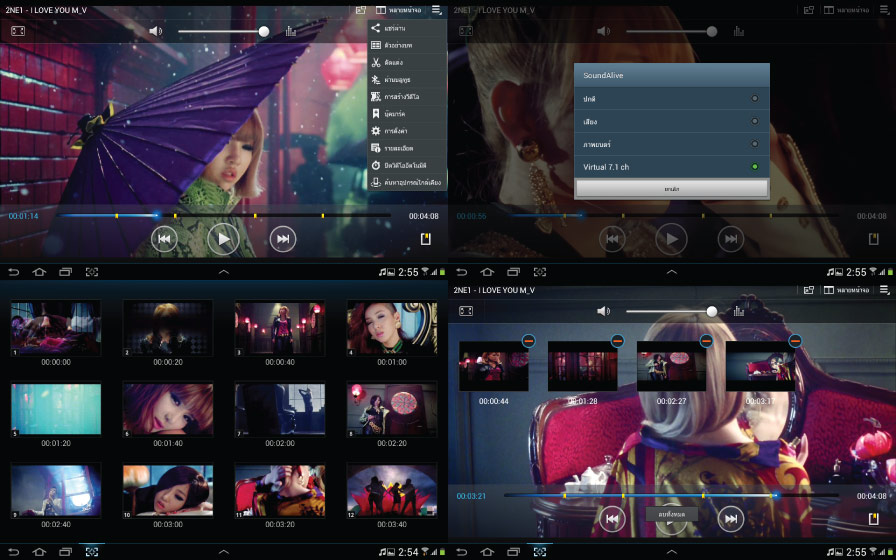Open chapter thumbnail 6 at 00:01:40
The width and height of the screenshot is (896, 560).
(168, 410)
